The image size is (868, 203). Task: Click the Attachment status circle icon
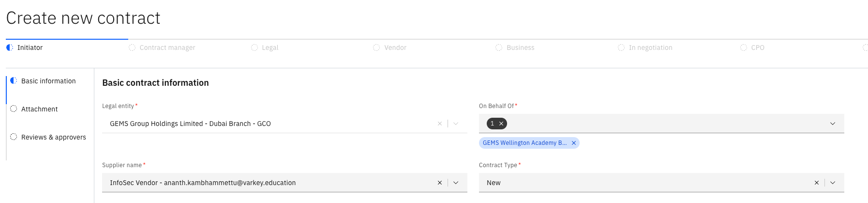(14, 109)
